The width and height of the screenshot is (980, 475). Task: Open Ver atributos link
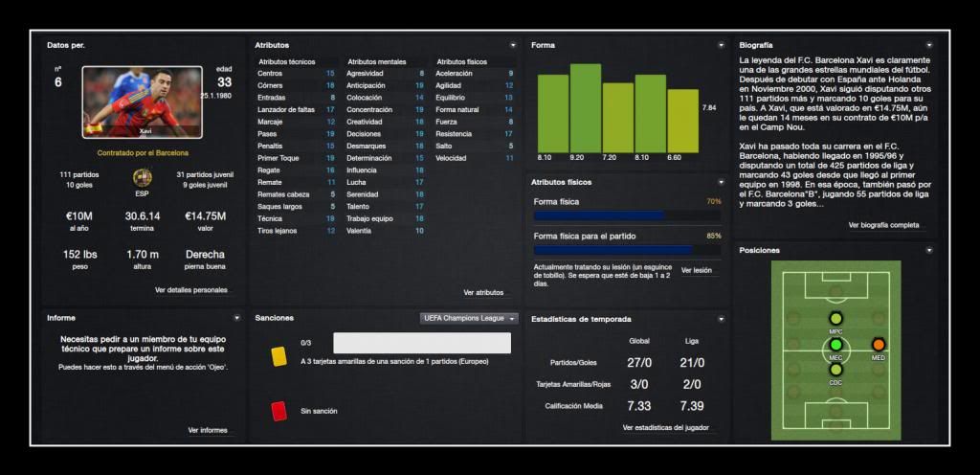pyautogui.click(x=483, y=292)
